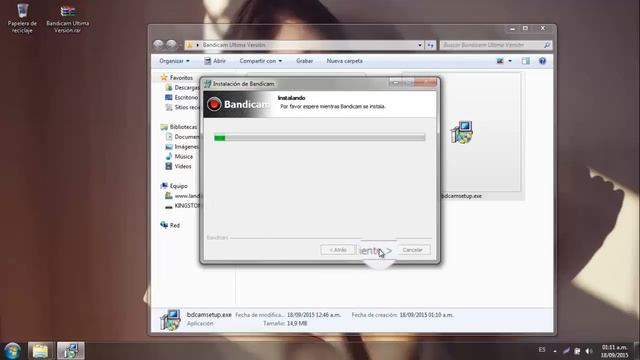
Task: Click the Cancelar button in installer
Action: (x=412, y=250)
